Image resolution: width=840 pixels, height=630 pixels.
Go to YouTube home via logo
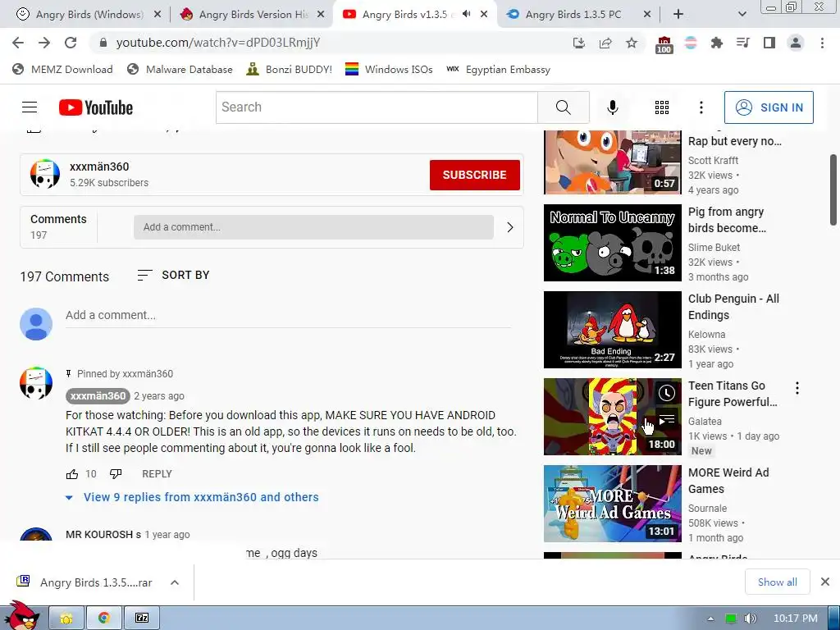coord(96,107)
